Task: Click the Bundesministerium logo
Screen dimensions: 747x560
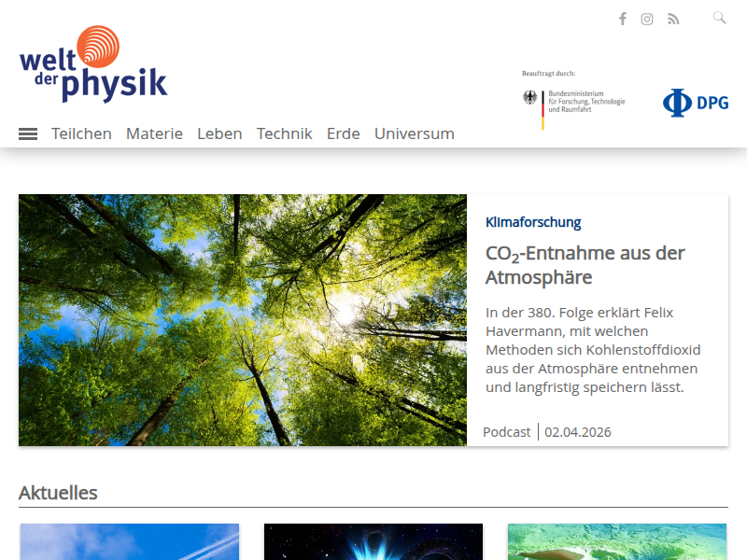Action: (573, 104)
